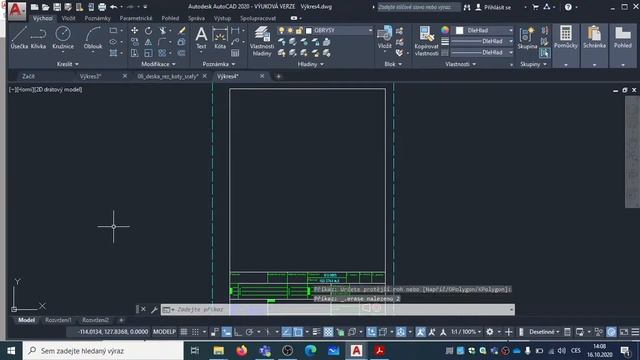640x360 pixels.
Task: Click the Plot printer icon
Action: click(x=102, y=7)
